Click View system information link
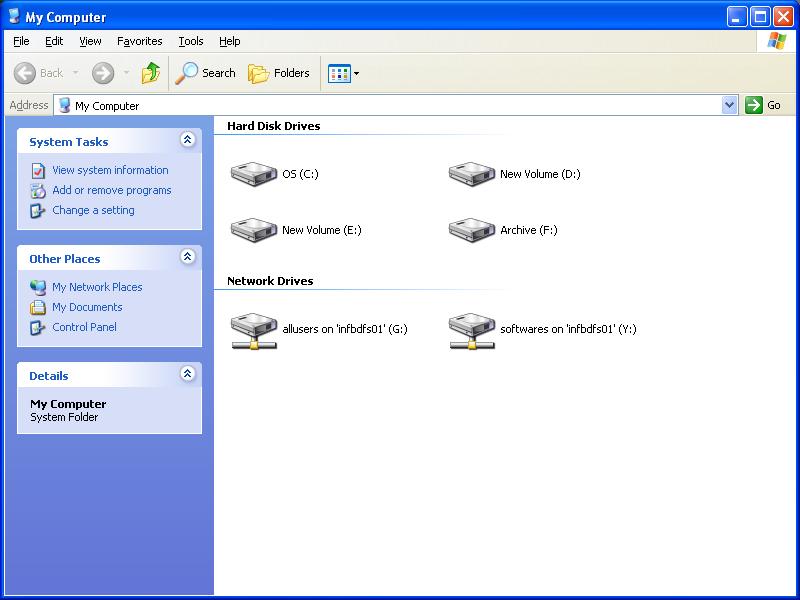Screen dimensions: 800x600 tap(110, 170)
